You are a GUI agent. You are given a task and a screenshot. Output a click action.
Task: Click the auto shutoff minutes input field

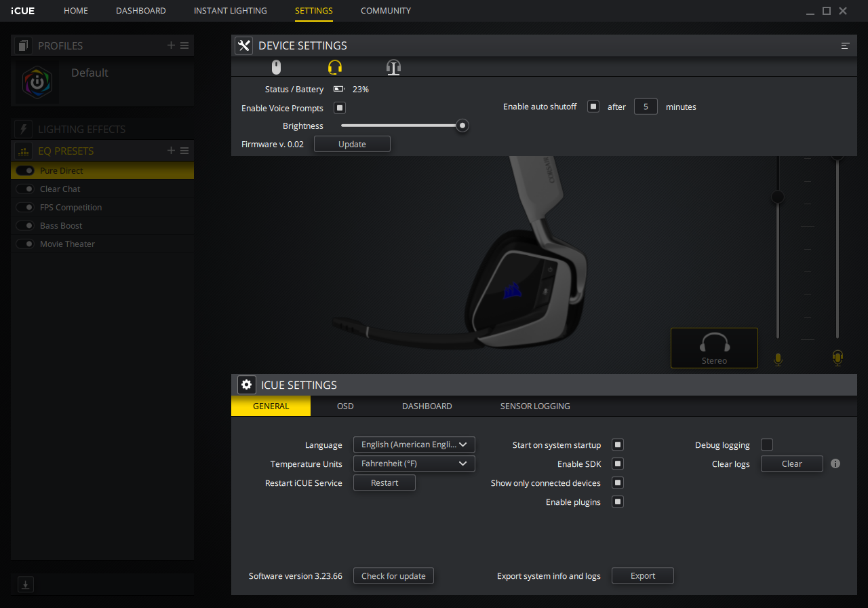click(x=646, y=107)
